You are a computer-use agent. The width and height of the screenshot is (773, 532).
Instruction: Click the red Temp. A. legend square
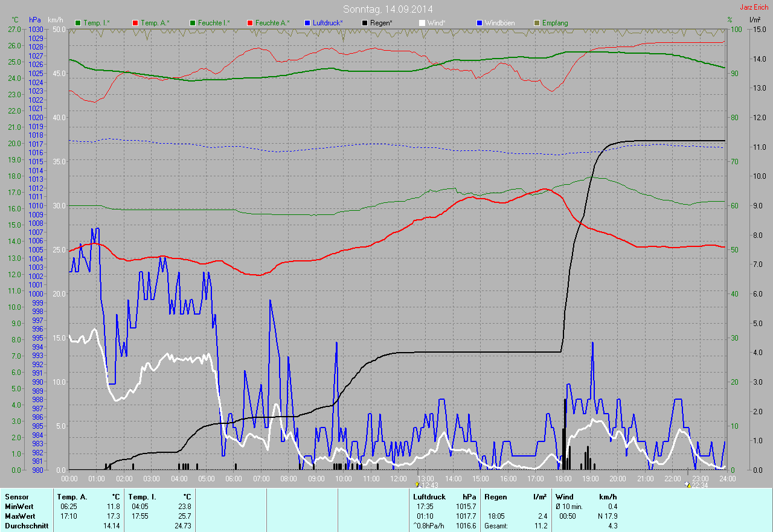pyautogui.click(x=135, y=23)
